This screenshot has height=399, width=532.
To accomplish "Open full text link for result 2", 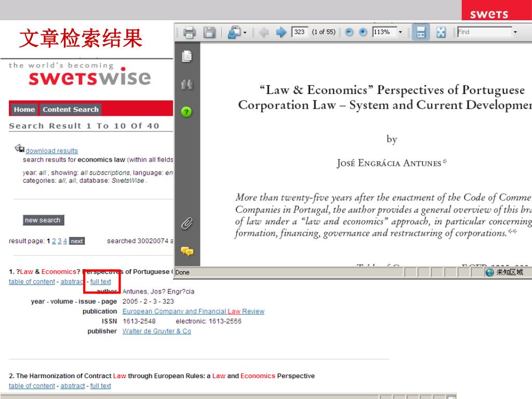I will pyautogui.click(x=100, y=386).
